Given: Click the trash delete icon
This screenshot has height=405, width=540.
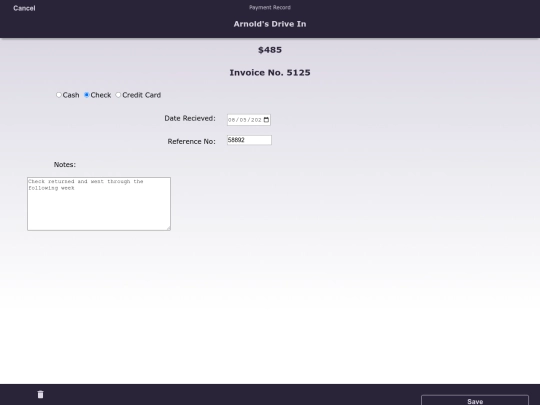Looking at the screenshot, I should click(41, 394).
